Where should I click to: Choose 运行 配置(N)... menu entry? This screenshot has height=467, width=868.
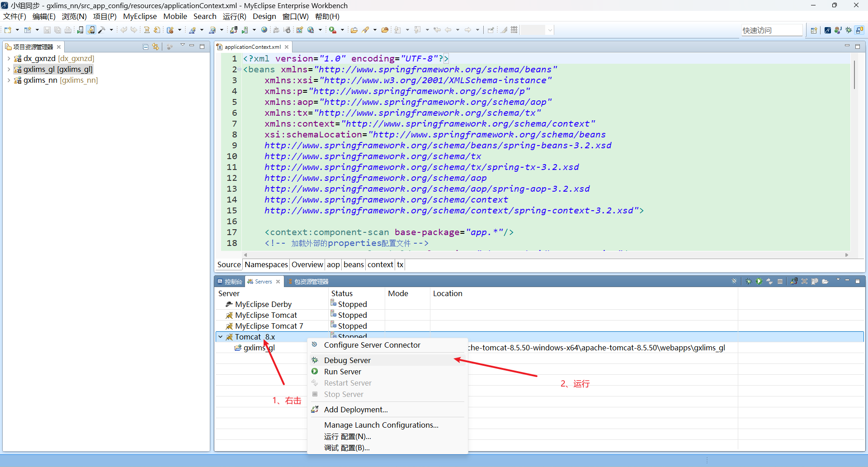coord(387,437)
